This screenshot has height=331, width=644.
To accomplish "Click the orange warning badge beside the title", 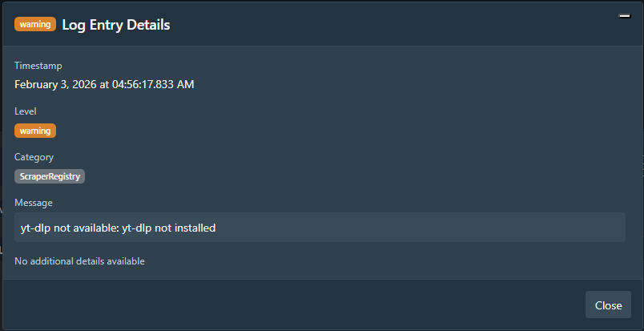I will pyautogui.click(x=34, y=24).
